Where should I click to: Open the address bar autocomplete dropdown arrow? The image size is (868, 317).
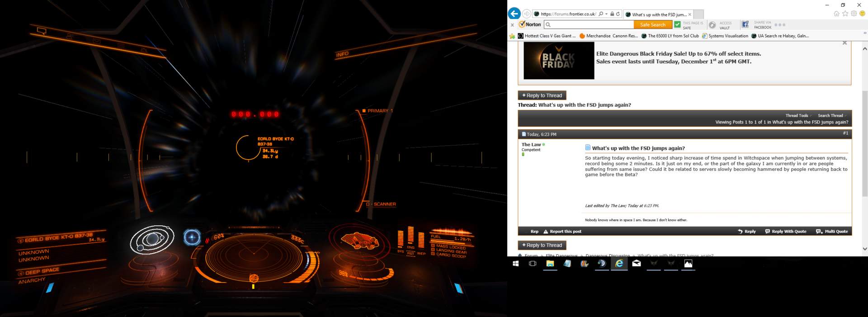coord(606,14)
